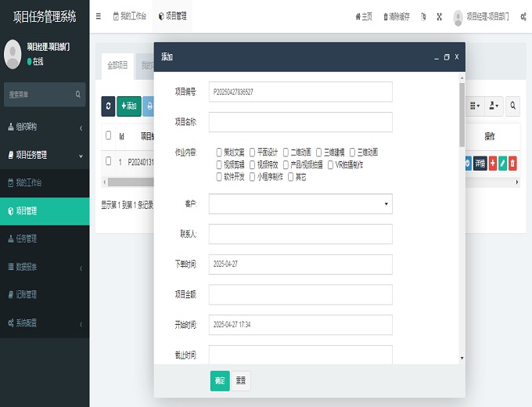Open the 客户 dropdown list
The width and height of the screenshot is (532, 407).
[x=300, y=204]
